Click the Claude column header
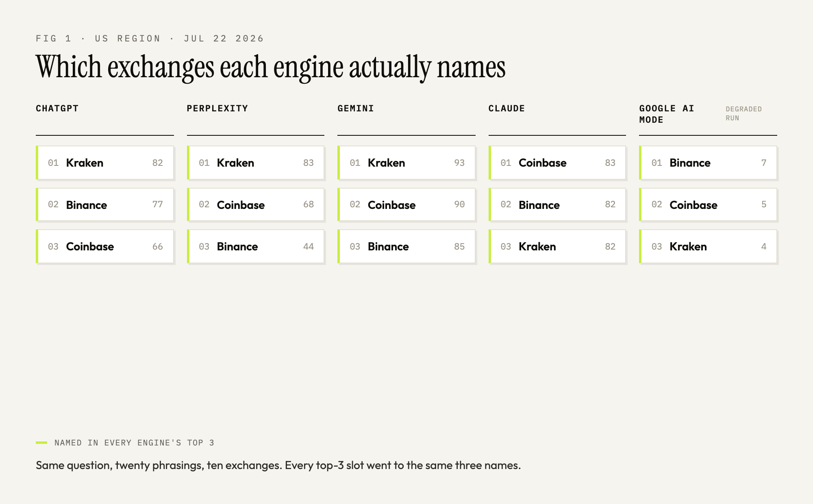Viewport: 813px width, 504px height. (x=506, y=109)
